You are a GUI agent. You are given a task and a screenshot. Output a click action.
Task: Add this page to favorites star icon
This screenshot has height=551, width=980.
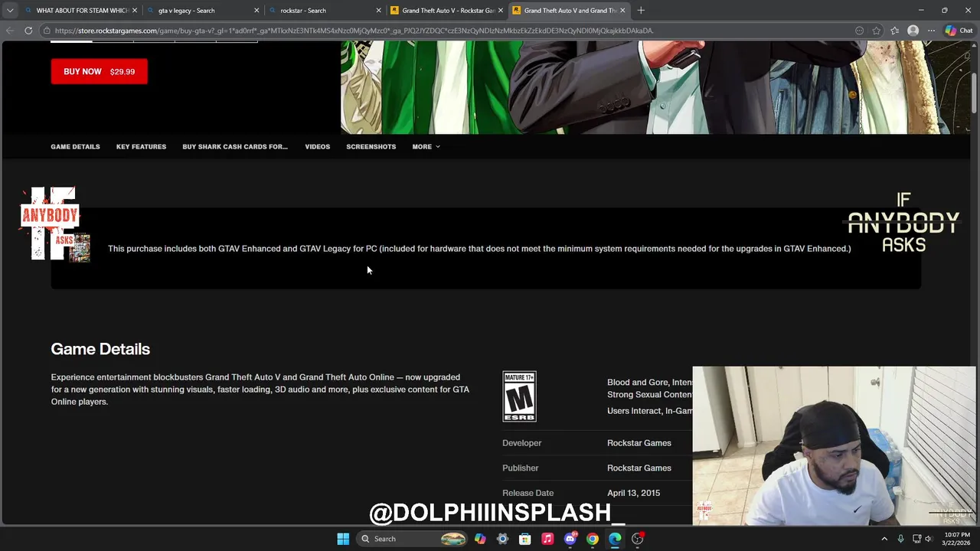pyautogui.click(x=876, y=31)
